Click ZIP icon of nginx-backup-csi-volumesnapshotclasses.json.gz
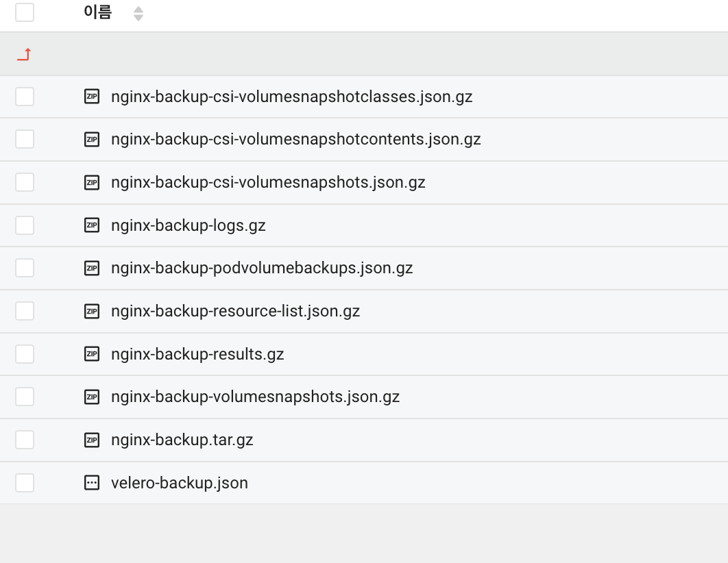Viewport: 728px width, 563px height. coord(92,97)
